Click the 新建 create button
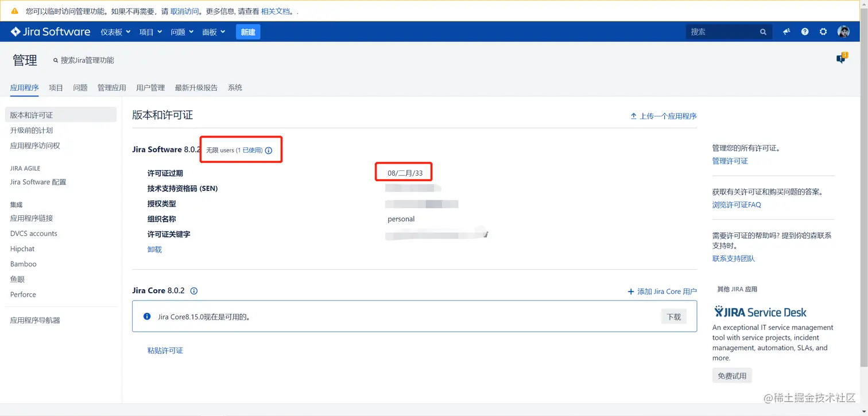Screen dimensions: 868x416 [x=248, y=32]
